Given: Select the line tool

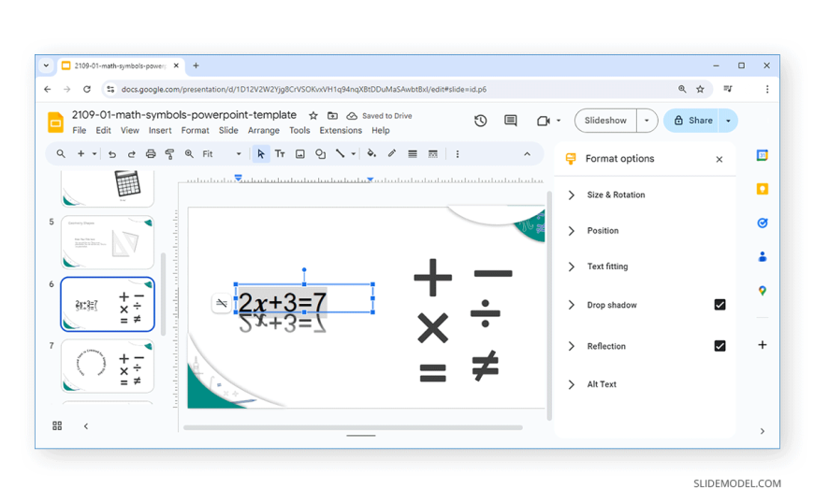Looking at the screenshot, I should coord(340,154).
